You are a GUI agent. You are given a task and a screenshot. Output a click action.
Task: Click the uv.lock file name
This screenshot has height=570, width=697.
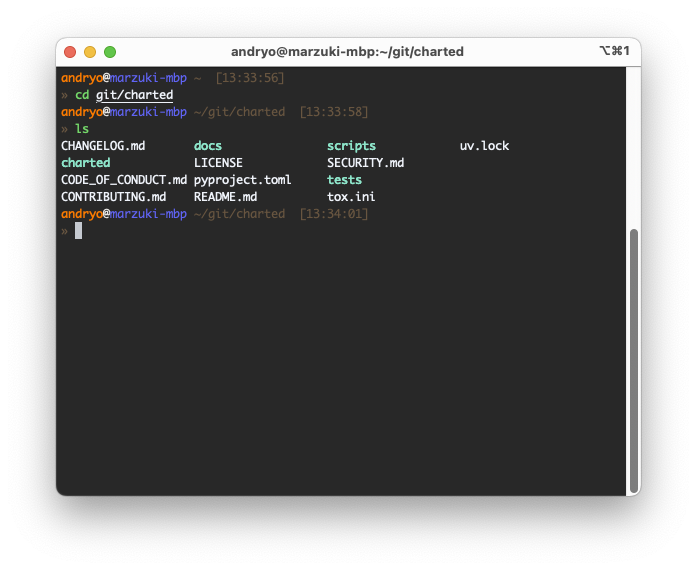[485, 146]
